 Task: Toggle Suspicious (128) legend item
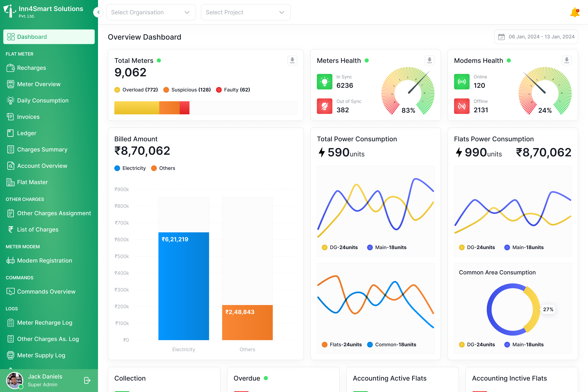point(187,90)
